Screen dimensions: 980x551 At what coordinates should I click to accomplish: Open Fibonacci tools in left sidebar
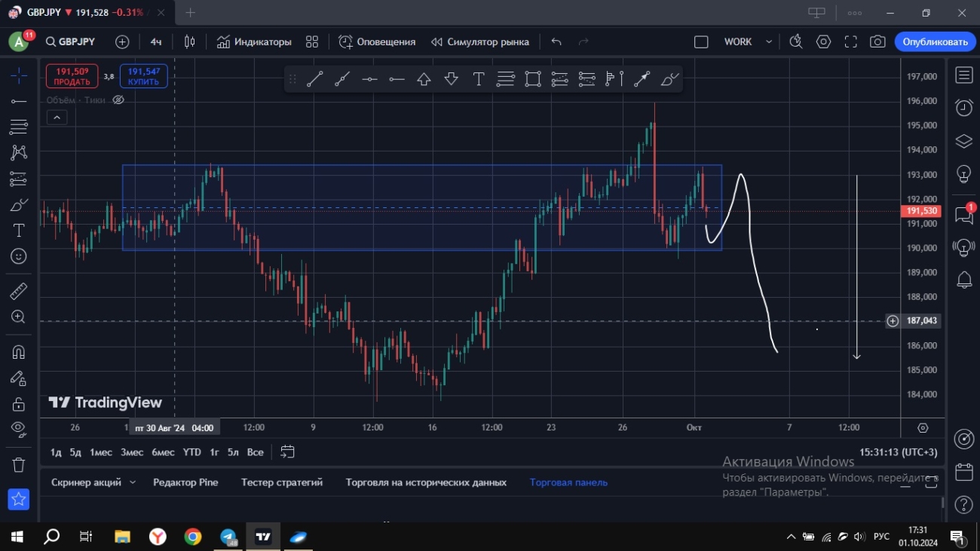point(19,127)
